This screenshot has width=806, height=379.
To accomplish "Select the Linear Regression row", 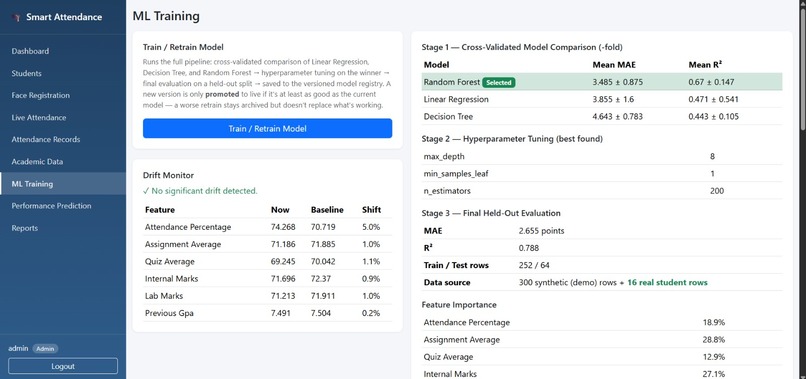I will pyautogui.click(x=602, y=99).
